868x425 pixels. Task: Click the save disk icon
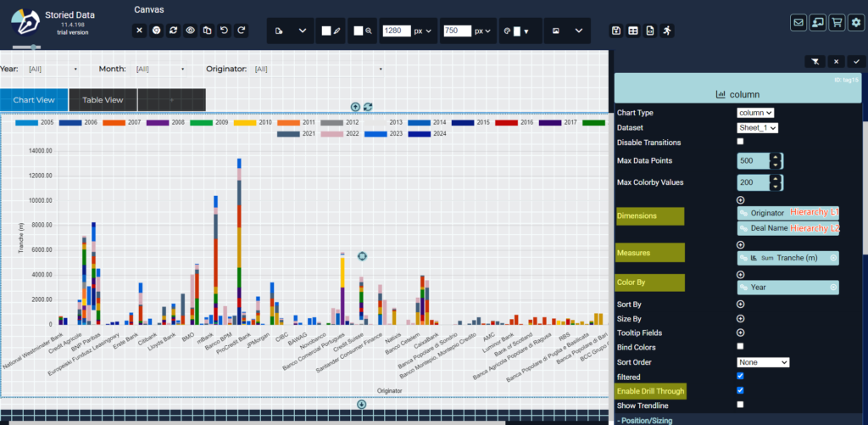pyautogui.click(x=616, y=31)
